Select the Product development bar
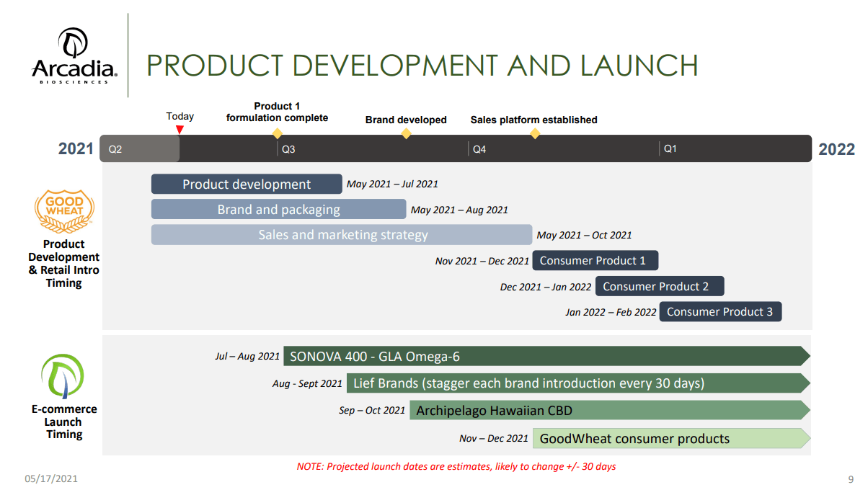Image resolution: width=868 pixels, height=490 pixels. pos(247,184)
